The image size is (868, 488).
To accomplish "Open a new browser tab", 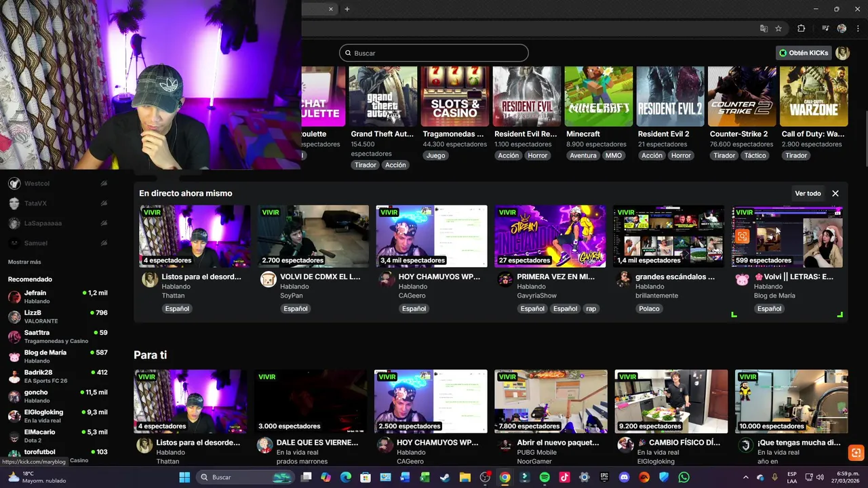I will [347, 9].
